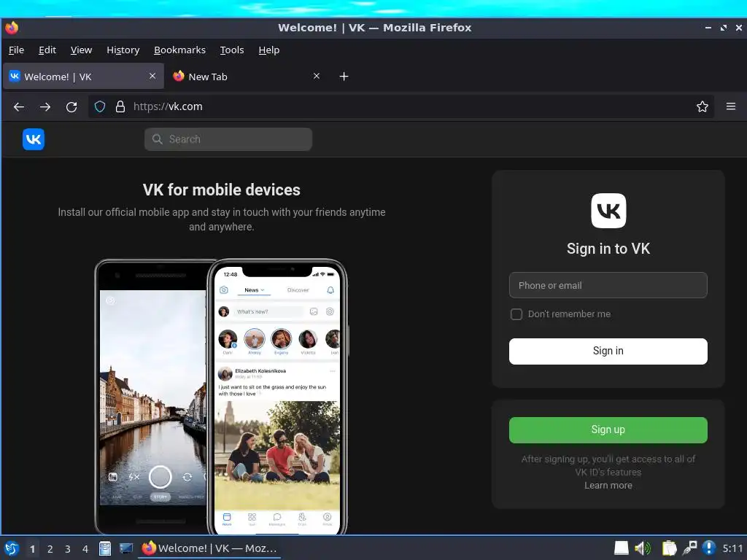Switch to workspace 3 in the pager

(68, 549)
